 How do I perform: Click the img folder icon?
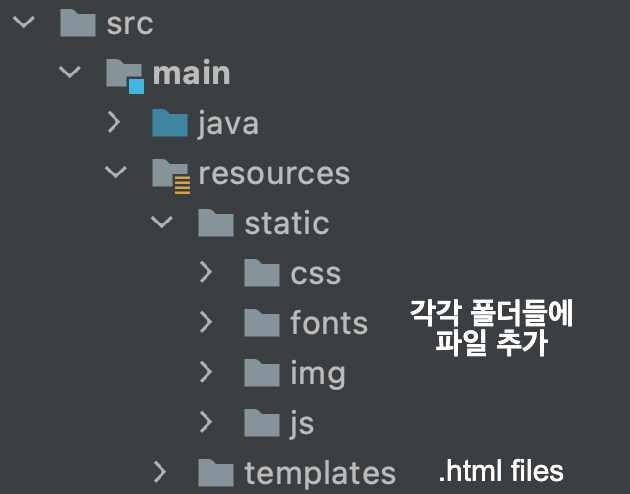[x=262, y=372]
